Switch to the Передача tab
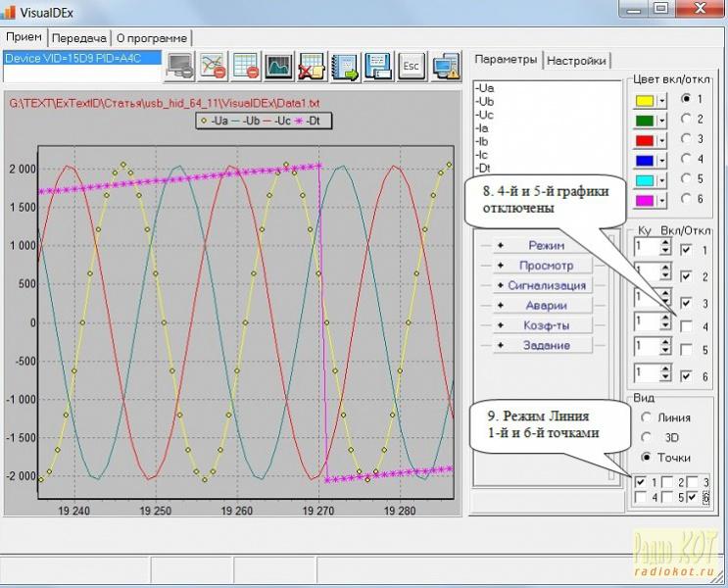Image resolution: width=728 pixels, height=588 pixels. point(78,37)
